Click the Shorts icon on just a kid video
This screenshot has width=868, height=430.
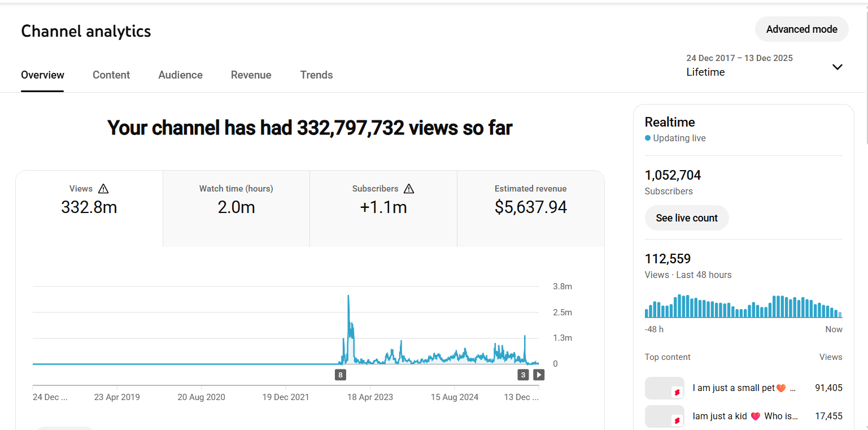point(677,420)
